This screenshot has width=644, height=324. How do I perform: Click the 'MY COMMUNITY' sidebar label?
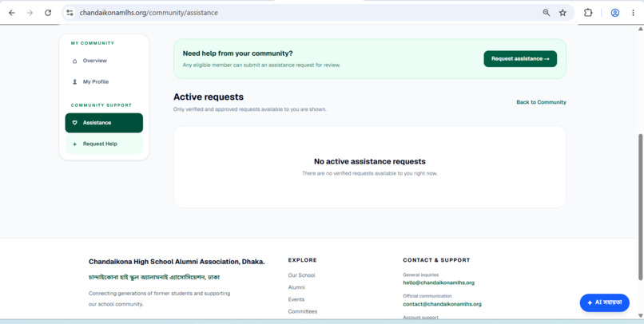point(93,43)
